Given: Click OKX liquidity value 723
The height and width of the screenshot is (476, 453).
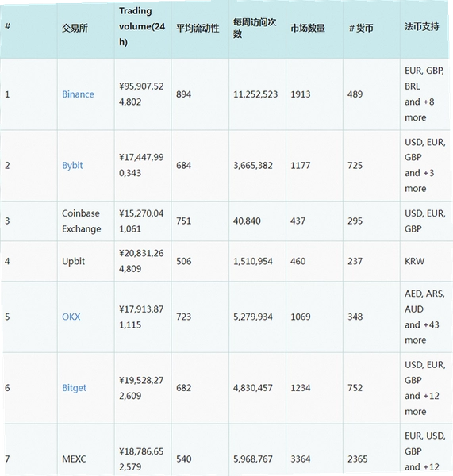Looking at the screenshot, I should (184, 317).
